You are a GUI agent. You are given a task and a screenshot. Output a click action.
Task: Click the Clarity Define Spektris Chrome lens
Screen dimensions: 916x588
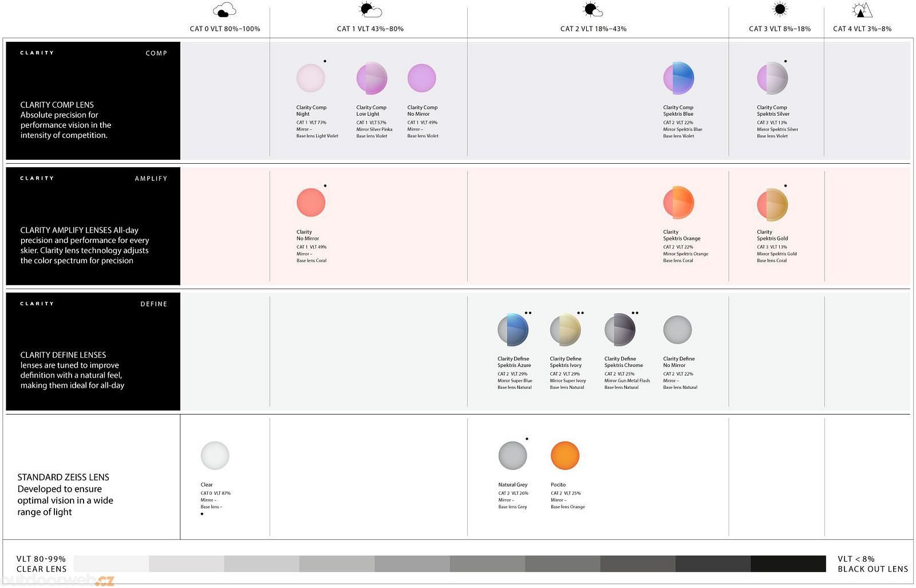(620, 330)
